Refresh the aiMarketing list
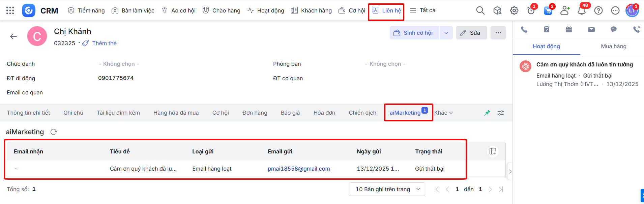This screenshot has height=204, width=644. [54, 132]
